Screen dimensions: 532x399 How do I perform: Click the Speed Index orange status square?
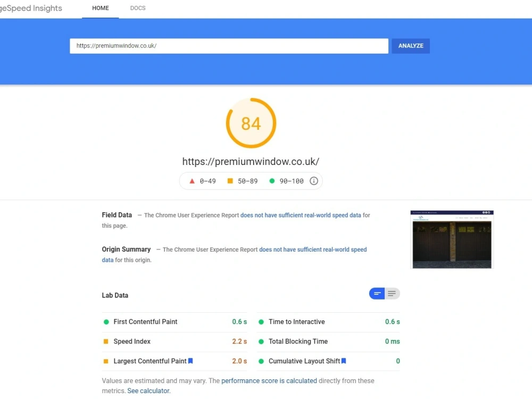coord(106,342)
